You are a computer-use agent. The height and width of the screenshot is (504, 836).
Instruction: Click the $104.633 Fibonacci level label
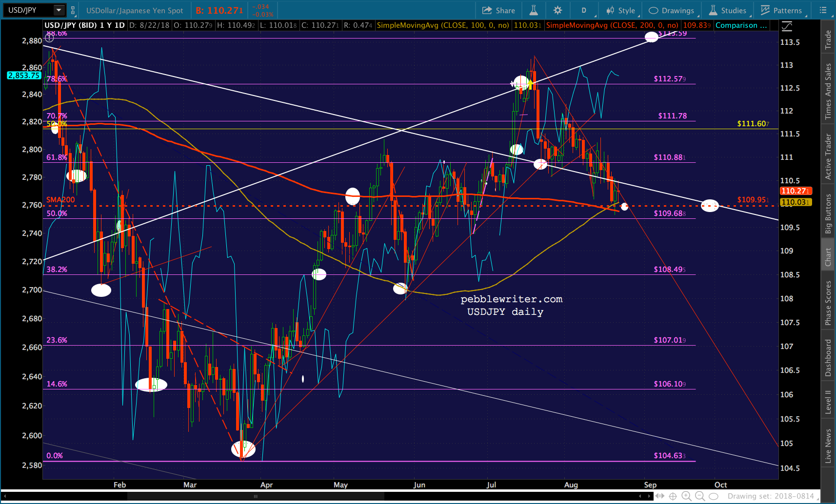(x=670, y=455)
